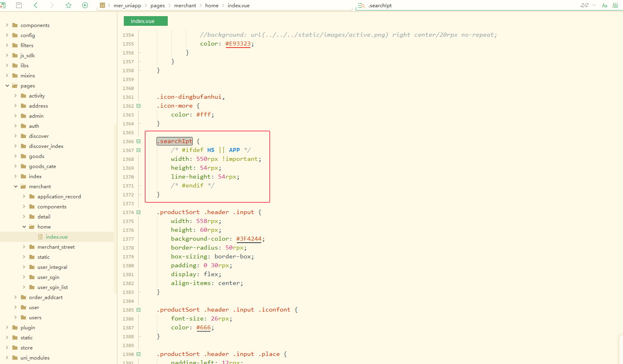Expand the components folder at top
The height and width of the screenshot is (364, 623).
(7, 25)
